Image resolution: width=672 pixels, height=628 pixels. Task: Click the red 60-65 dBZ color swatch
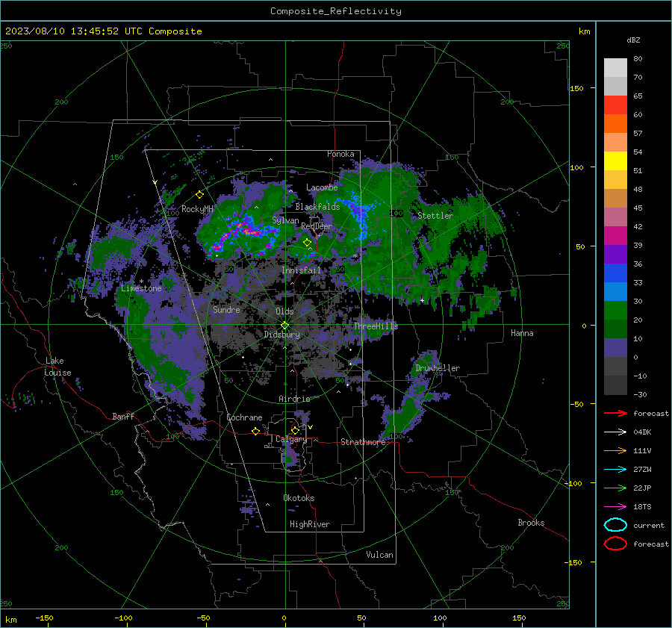615,105
